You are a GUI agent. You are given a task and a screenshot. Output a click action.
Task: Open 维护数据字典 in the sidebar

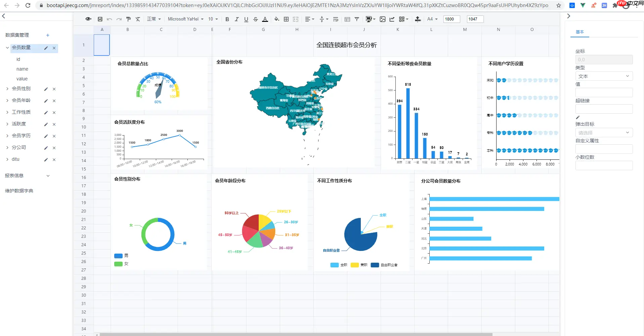coord(19,190)
